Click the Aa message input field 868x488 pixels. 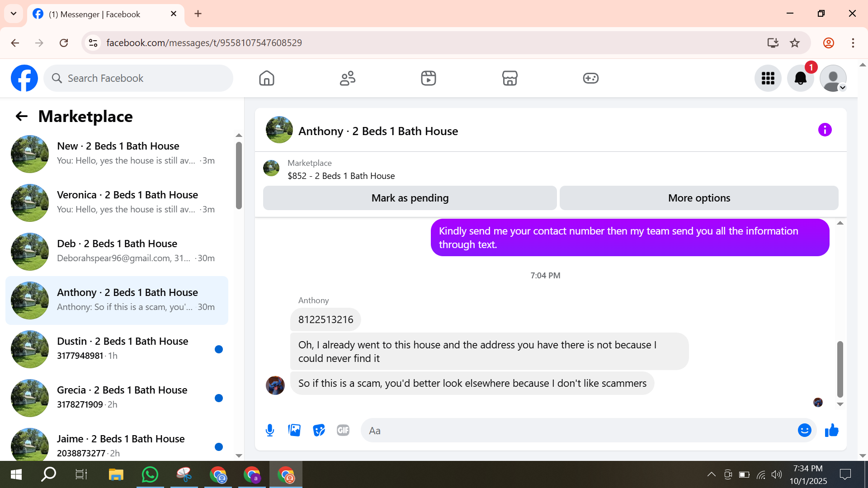tap(579, 430)
